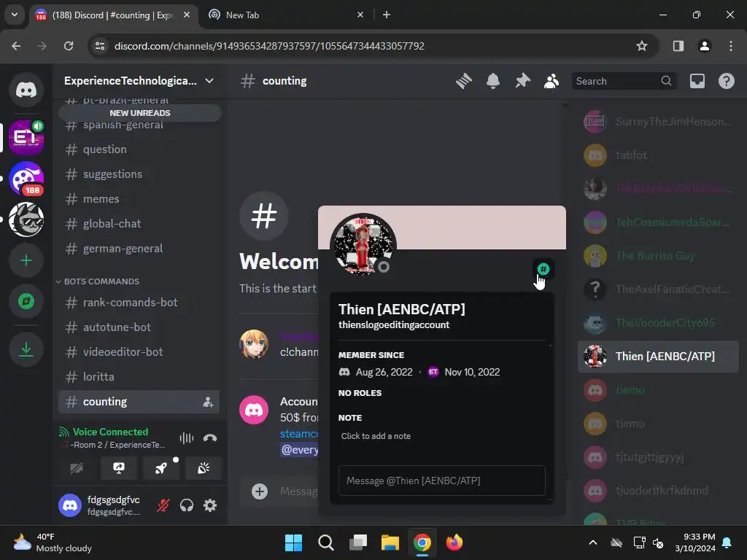
Task: Open the soundboard button
Action: tap(203, 468)
